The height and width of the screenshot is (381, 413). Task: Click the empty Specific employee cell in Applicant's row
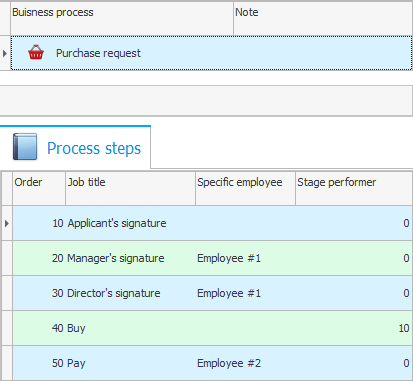click(x=245, y=223)
